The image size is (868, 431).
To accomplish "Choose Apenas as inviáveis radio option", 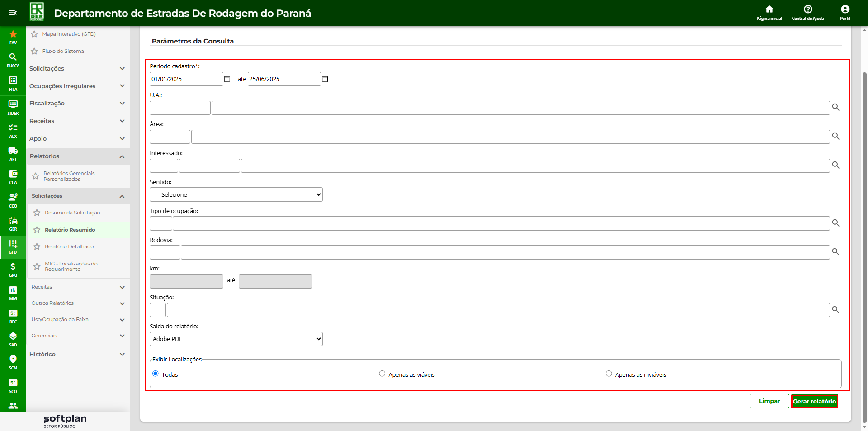I will click(x=609, y=374).
